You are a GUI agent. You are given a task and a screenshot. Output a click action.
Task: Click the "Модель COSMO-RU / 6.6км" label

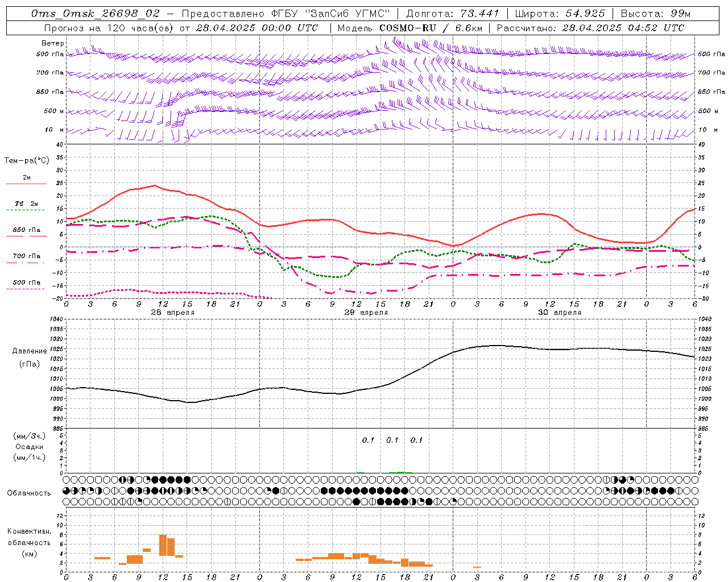(x=409, y=28)
